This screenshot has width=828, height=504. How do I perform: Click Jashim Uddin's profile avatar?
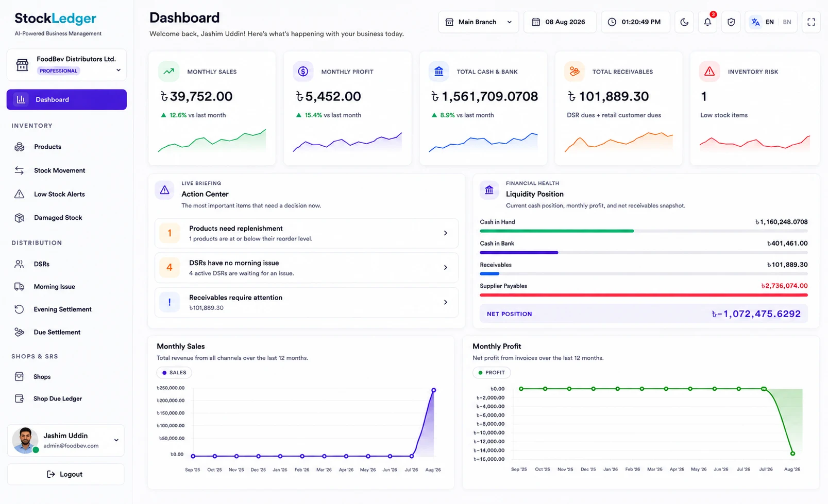coord(25,440)
